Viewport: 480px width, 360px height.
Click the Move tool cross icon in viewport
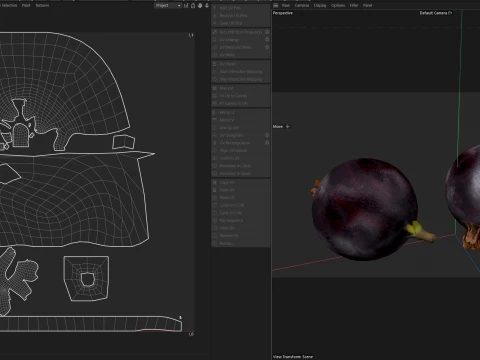coord(288,126)
